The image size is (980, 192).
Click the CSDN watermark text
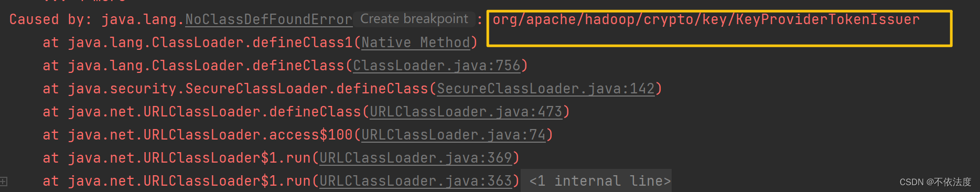coord(935,182)
